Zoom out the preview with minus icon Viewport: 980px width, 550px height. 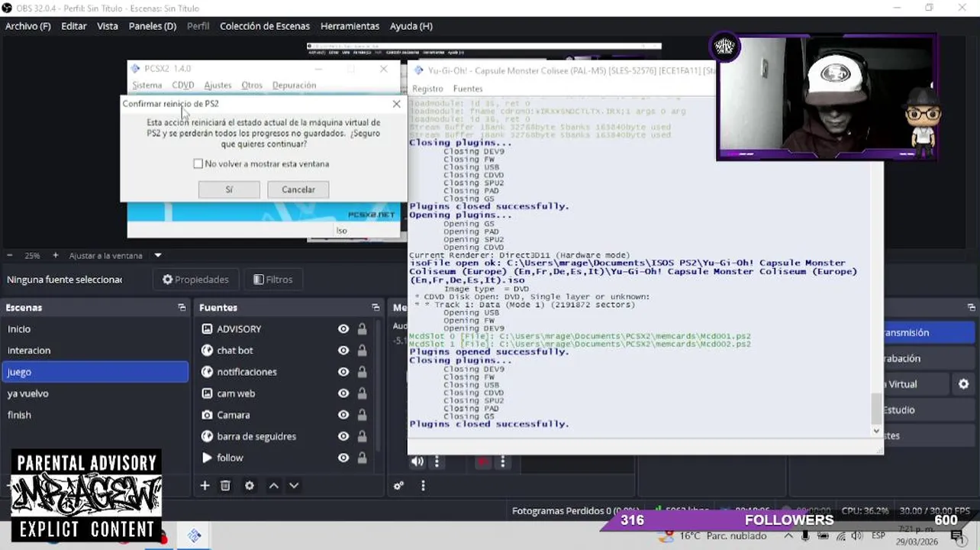(x=10, y=255)
